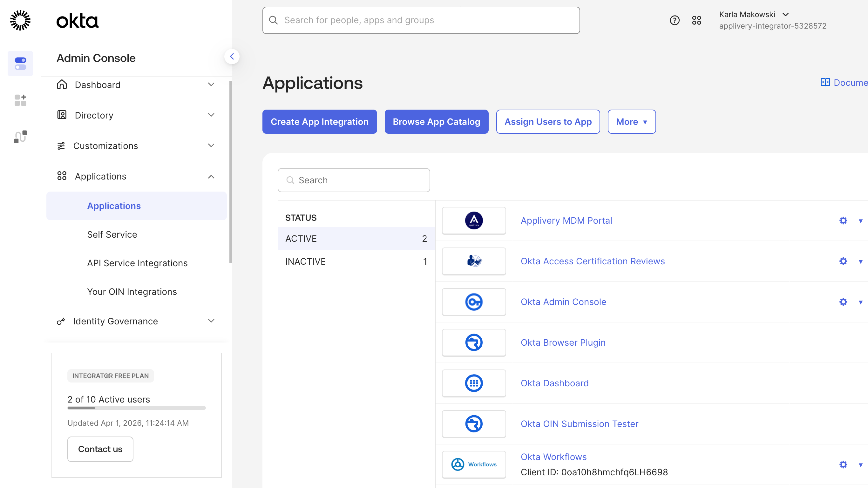
Task: Open settings gear for Okta Access Certification Reviews
Action: tap(843, 261)
